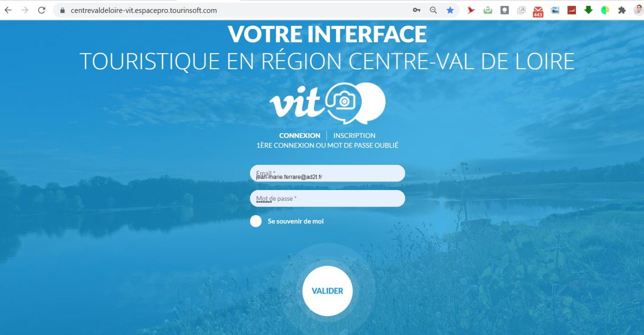
Task: Focus the Email input field
Action: pyautogui.click(x=327, y=173)
